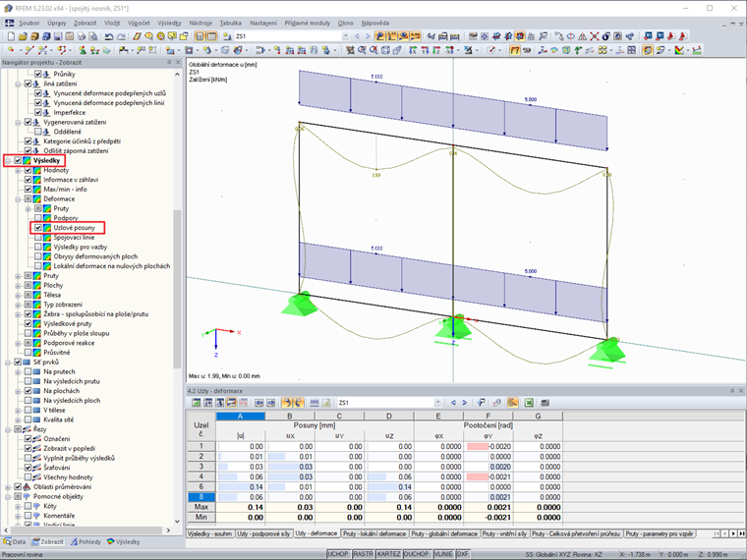Click the new node tool icon
The image size is (747, 560).
coord(11,50)
